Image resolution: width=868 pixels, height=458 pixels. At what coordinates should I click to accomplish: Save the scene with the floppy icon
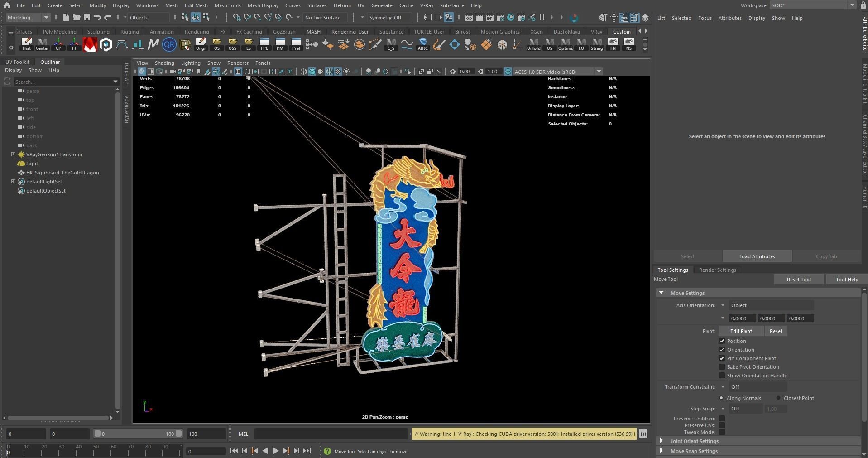click(86, 18)
